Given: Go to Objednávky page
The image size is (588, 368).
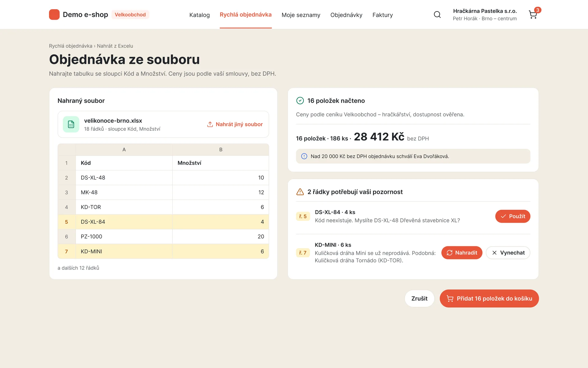Looking at the screenshot, I should tap(346, 15).
